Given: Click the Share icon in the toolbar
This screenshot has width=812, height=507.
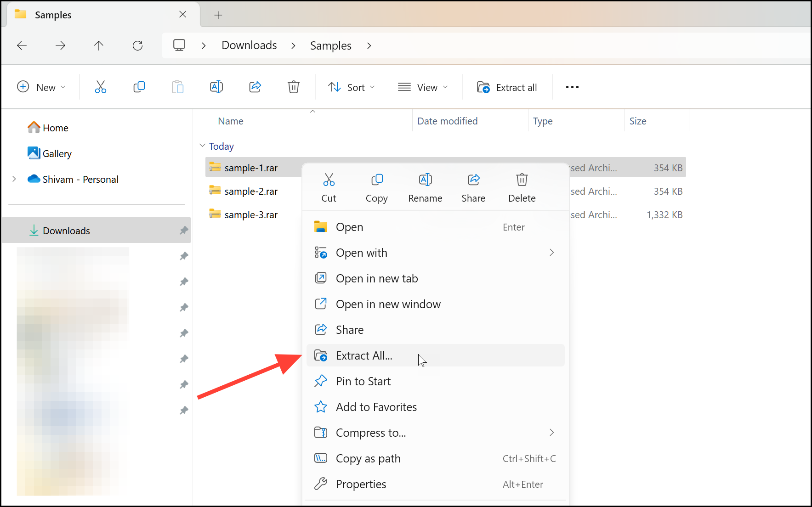Looking at the screenshot, I should click(x=255, y=87).
